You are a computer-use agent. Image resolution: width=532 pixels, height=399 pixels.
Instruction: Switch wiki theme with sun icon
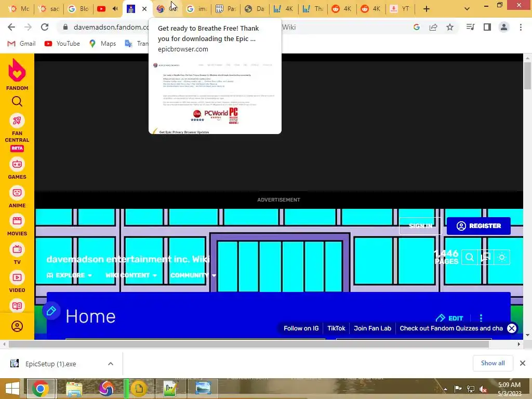[x=502, y=258]
